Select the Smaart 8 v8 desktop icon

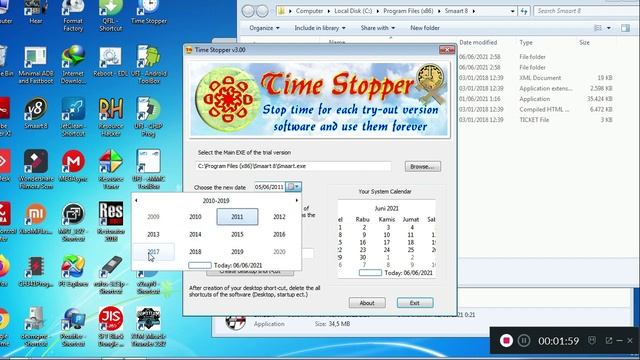[36, 113]
